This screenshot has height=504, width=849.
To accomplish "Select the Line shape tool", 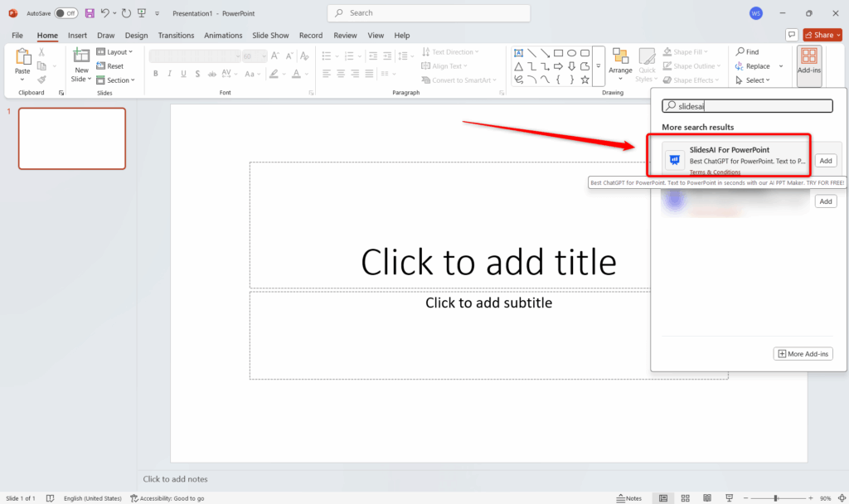I will [x=531, y=51].
